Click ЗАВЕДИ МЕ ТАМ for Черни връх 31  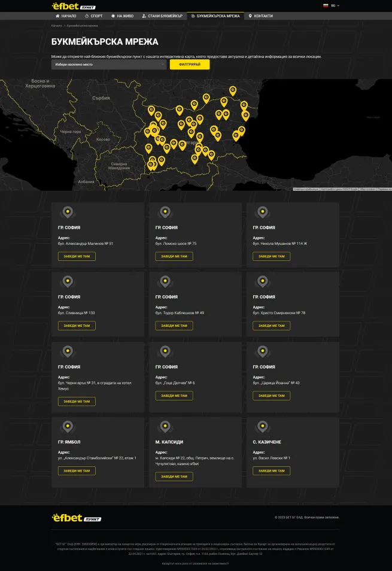pyautogui.click(x=77, y=401)
